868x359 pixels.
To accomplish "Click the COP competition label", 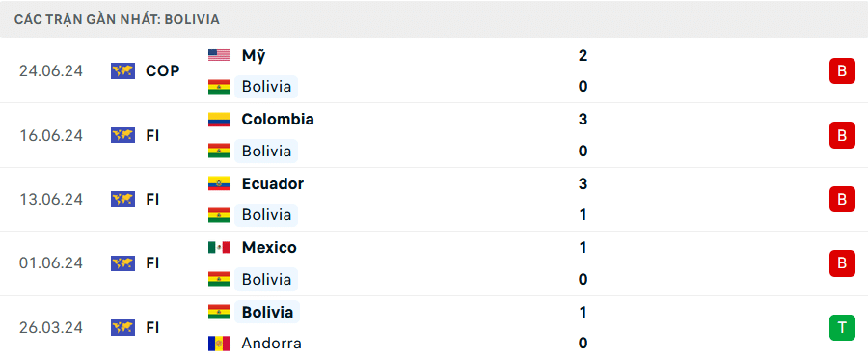I will click(163, 70).
